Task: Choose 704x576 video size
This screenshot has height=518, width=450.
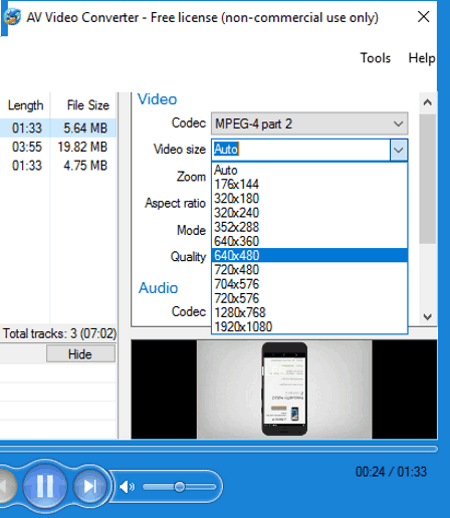Action: click(x=309, y=284)
